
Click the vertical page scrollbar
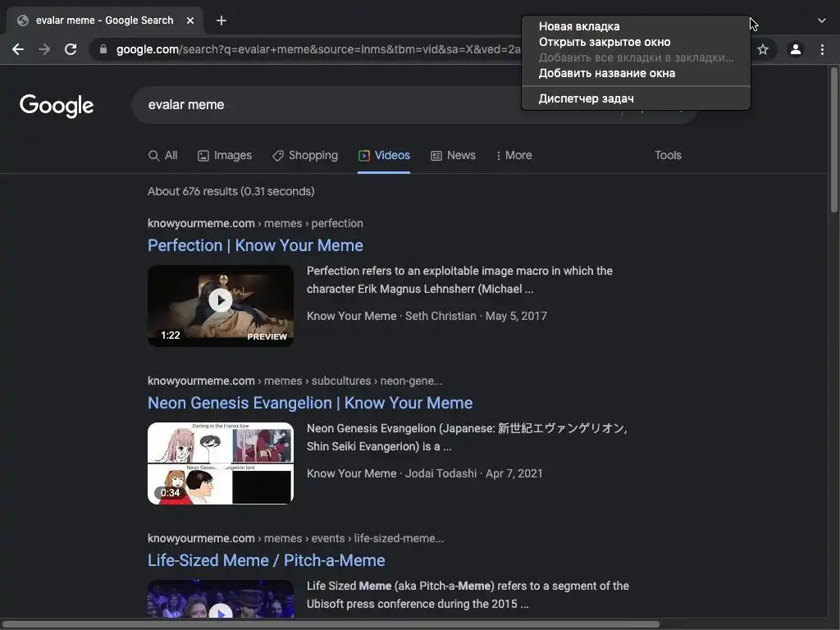(x=834, y=140)
